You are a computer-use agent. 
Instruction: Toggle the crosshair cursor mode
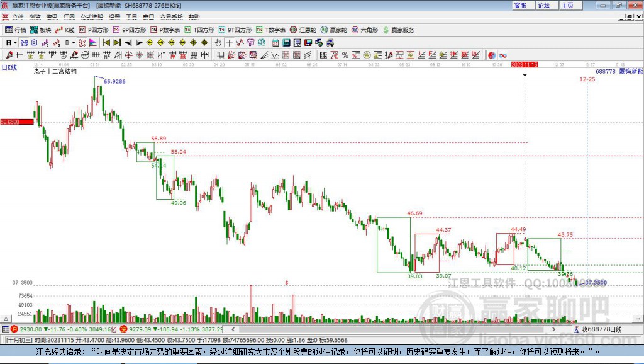[229, 42]
